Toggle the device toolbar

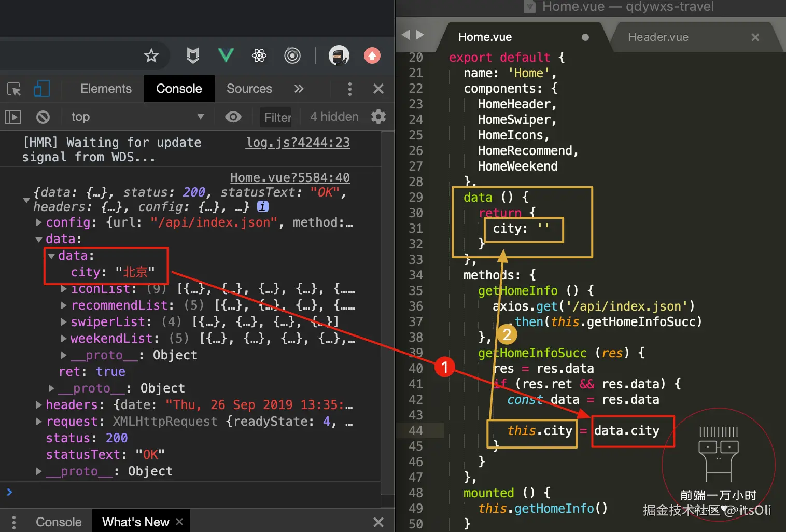41,89
